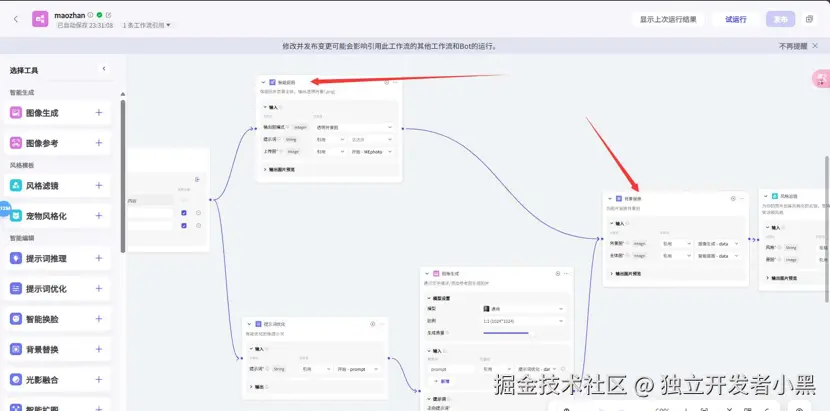Screen dimensions: 830x411
Task: Click the back arrow beside maozhan
Action: coord(14,19)
